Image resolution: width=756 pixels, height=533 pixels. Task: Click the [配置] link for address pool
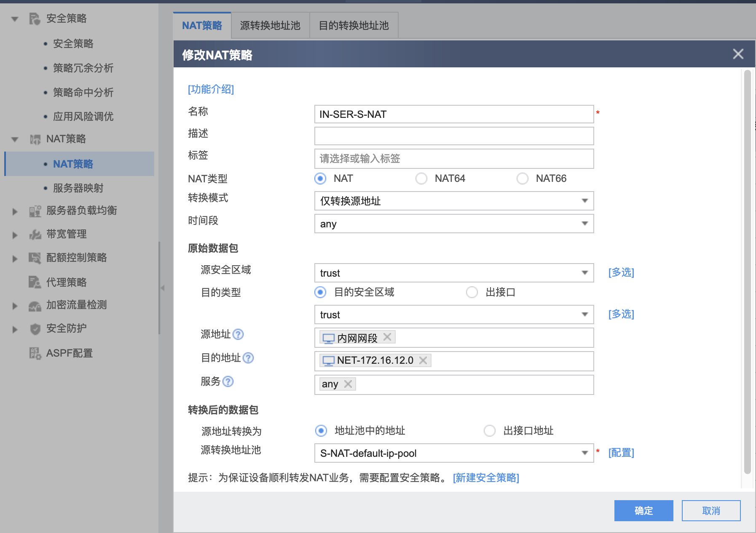(x=621, y=453)
